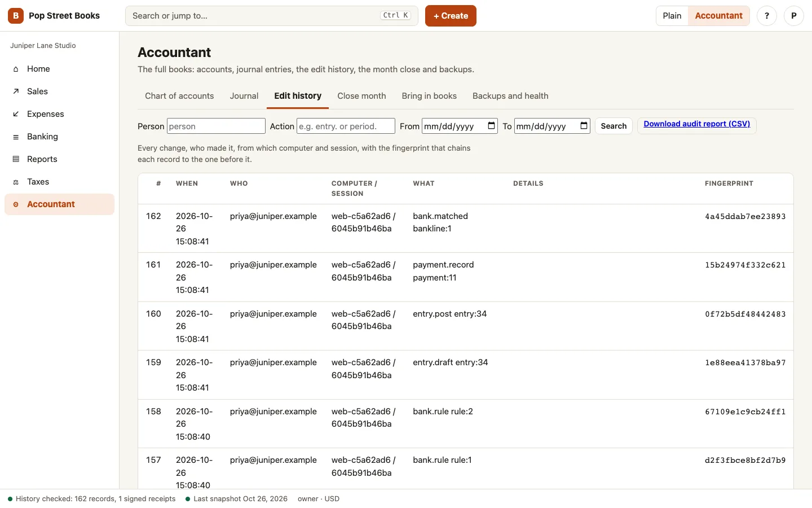Switch to Plain mode
The image size is (812, 508).
[x=672, y=16]
